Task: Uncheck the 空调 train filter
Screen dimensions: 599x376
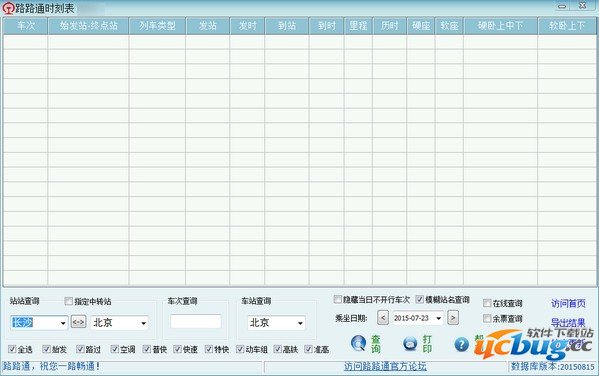Action: click(115, 349)
